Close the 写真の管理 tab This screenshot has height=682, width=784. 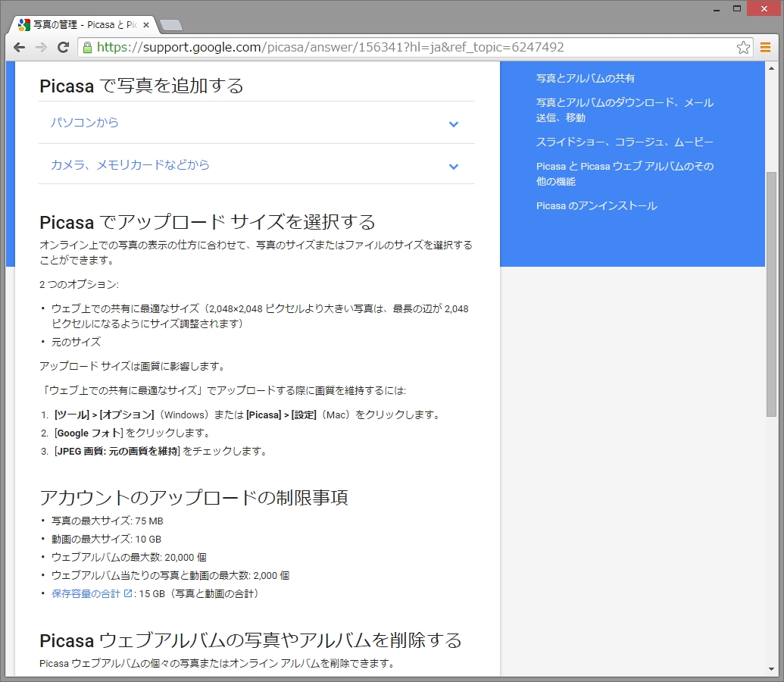146,24
